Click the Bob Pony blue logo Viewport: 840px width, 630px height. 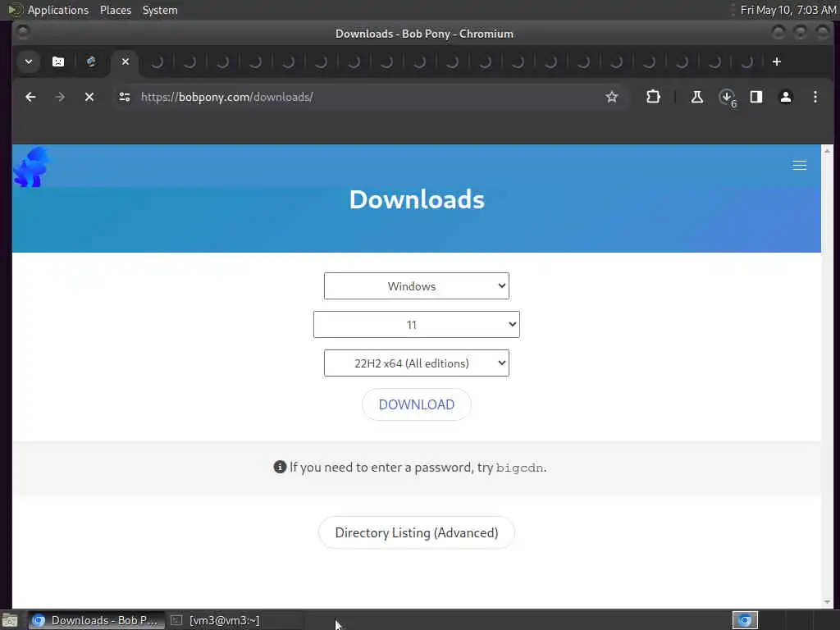(x=32, y=167)
